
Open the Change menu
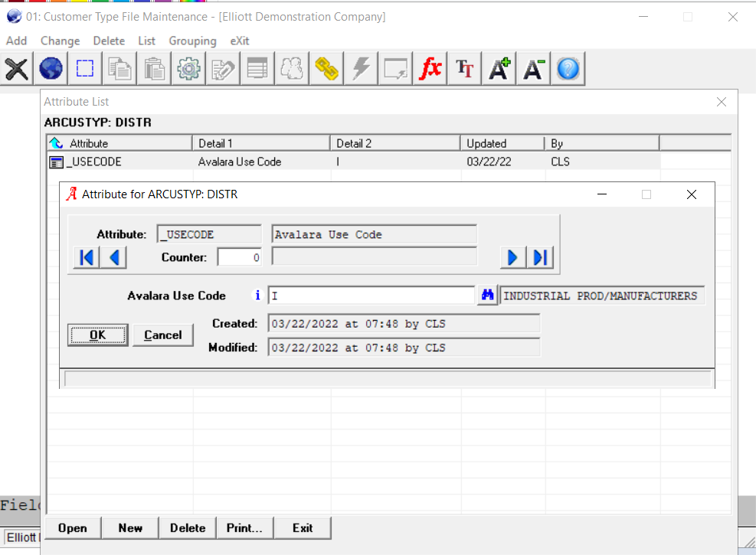(x=60, y=41)
